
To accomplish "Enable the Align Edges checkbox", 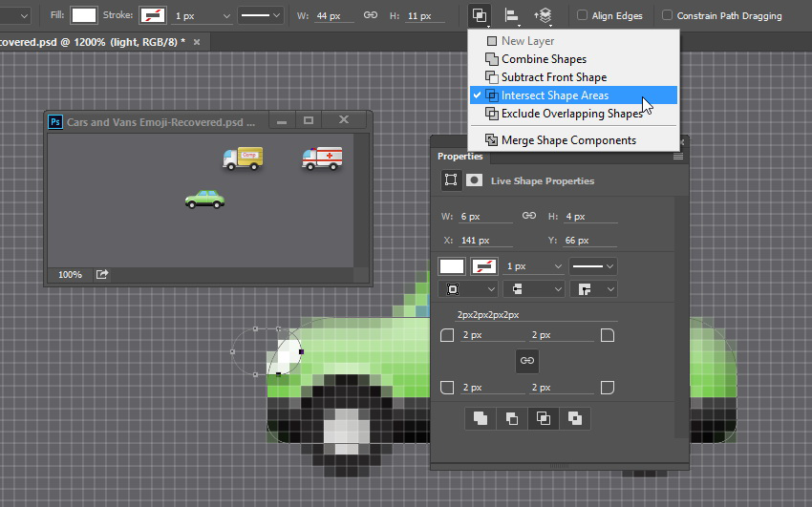I will pyautogui.click(x=582, y=15).
